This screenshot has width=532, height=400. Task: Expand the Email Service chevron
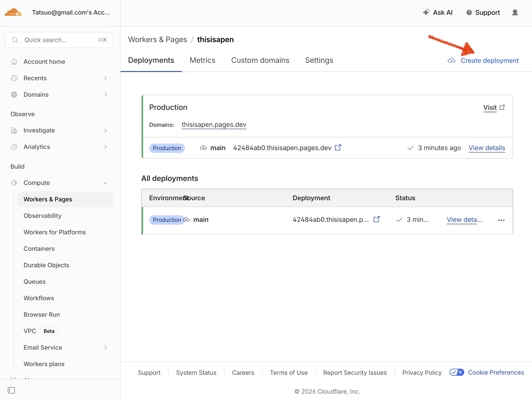click(x=105, y=348)
